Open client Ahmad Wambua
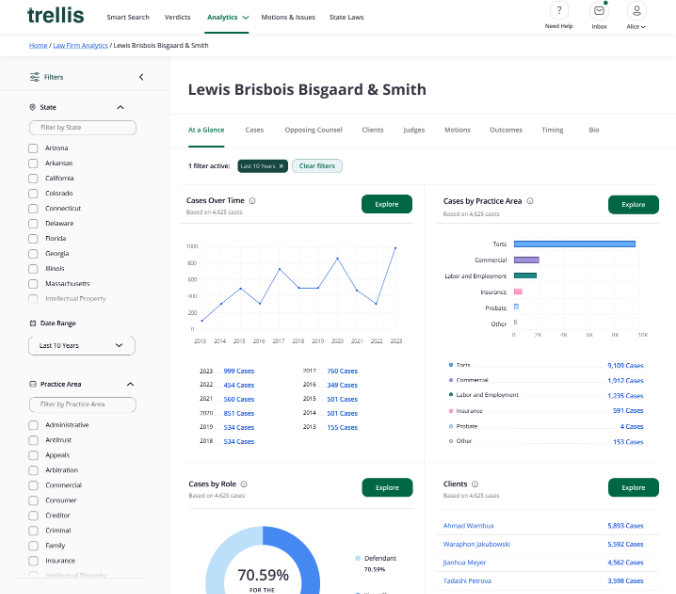Screen dimensions: 676x594 pos(468,526)
